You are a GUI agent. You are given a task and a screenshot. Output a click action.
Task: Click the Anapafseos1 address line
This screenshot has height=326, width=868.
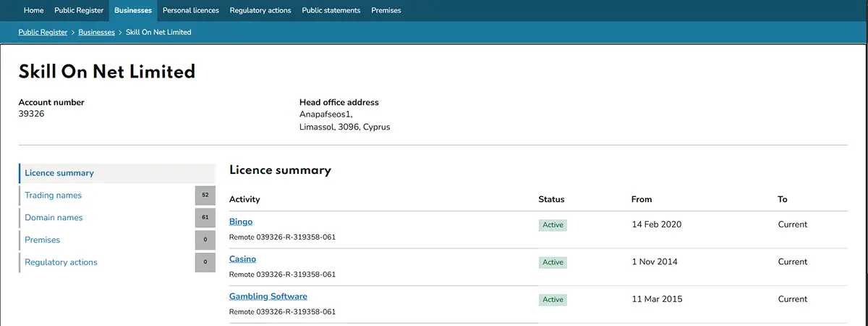point(325,114)
